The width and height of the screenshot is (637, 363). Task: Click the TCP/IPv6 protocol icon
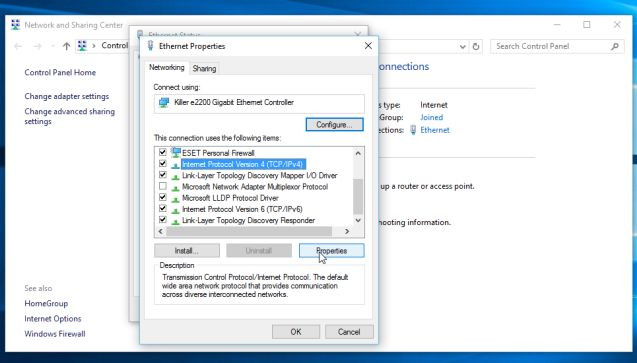176,210
